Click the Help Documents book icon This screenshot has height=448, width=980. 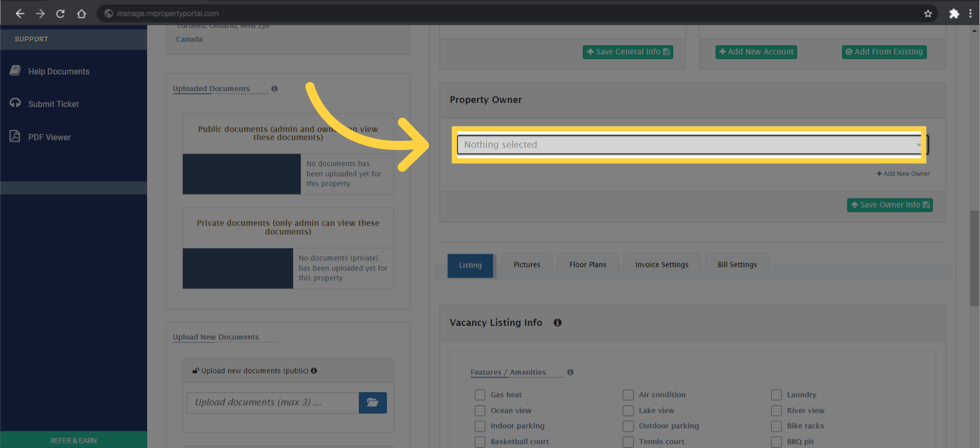pyautogui.click(x=15, y=70)
